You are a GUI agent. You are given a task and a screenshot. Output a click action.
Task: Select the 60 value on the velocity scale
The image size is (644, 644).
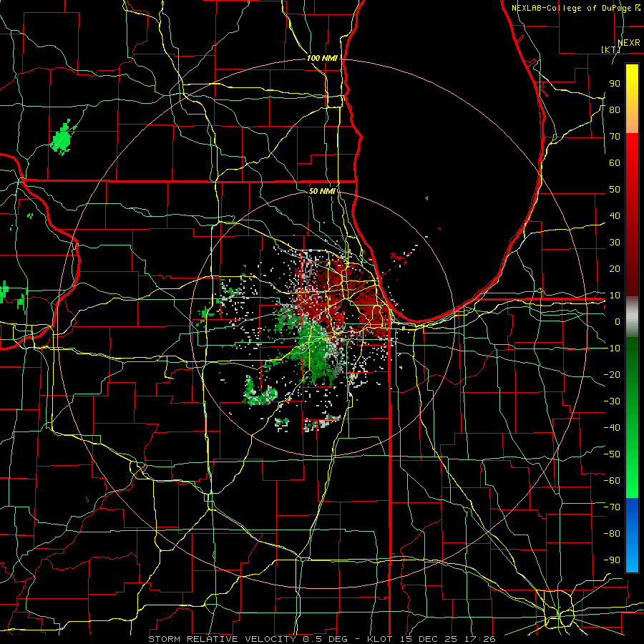615,162
